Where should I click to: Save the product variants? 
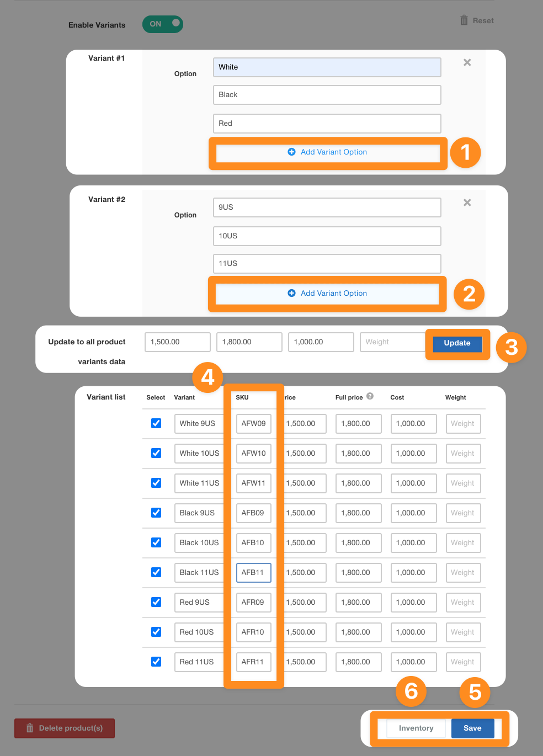tap(472, 728)
